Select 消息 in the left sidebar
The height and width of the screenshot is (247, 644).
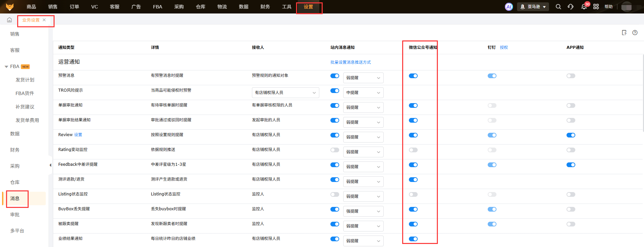(x=15, y=198)
